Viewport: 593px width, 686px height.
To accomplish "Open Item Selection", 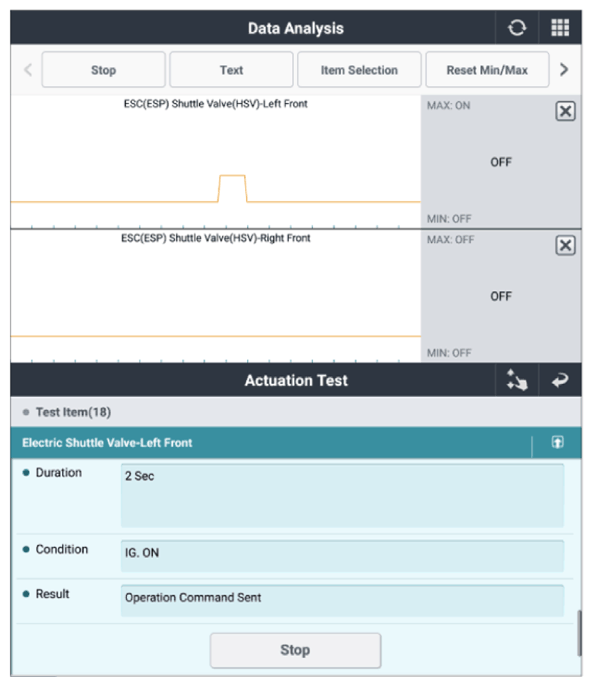I will click(359, 70).
